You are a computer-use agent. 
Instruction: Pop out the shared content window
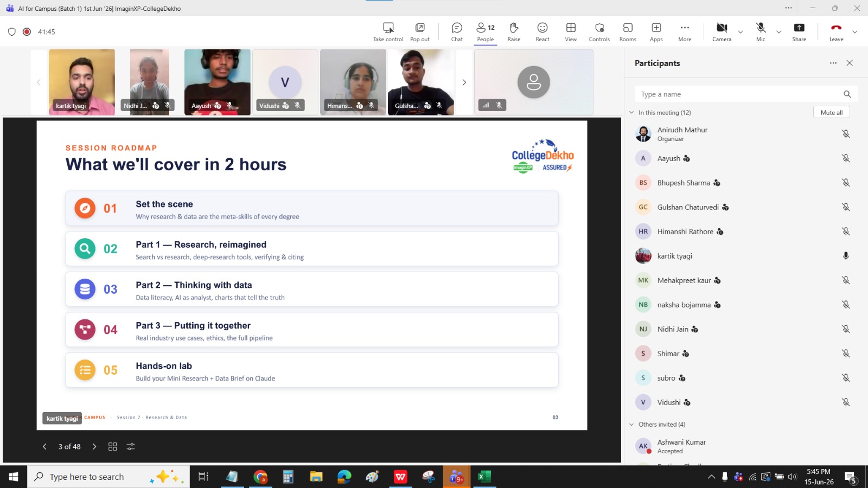pyautogui.click(x=420, y=32)
